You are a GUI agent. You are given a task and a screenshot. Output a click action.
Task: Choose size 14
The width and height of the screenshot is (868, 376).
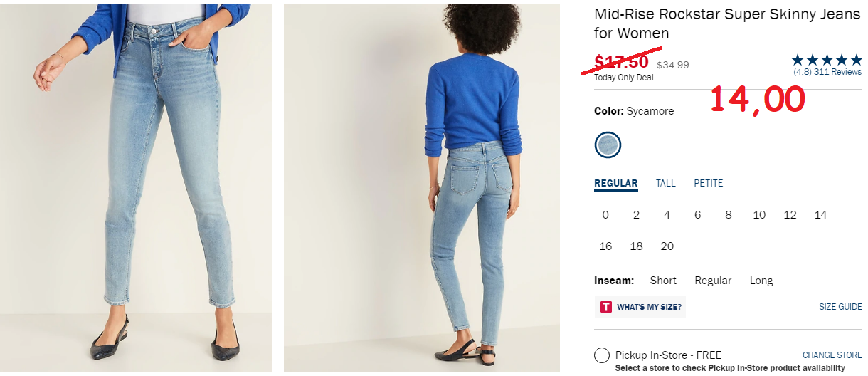click(x=821, y=215)
